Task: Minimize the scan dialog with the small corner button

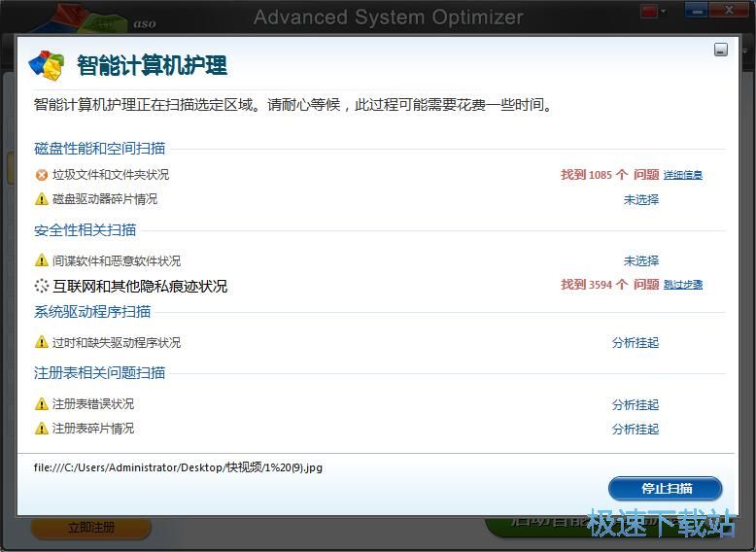Action: [721, 50]
